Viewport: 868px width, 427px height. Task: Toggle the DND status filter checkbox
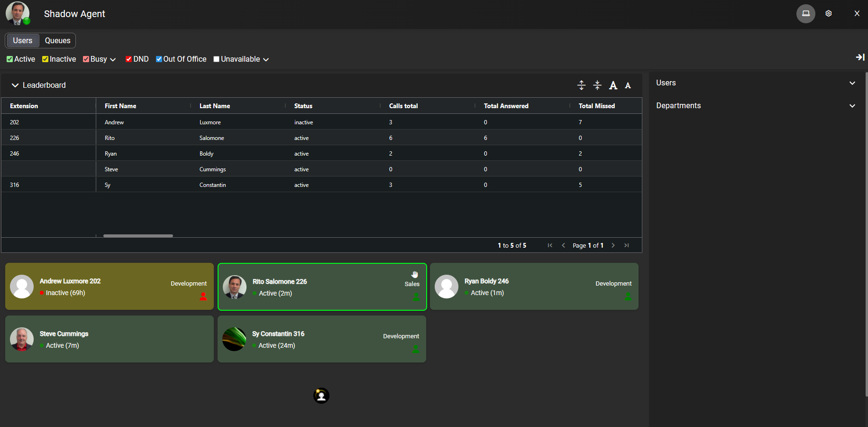[128, 59]
